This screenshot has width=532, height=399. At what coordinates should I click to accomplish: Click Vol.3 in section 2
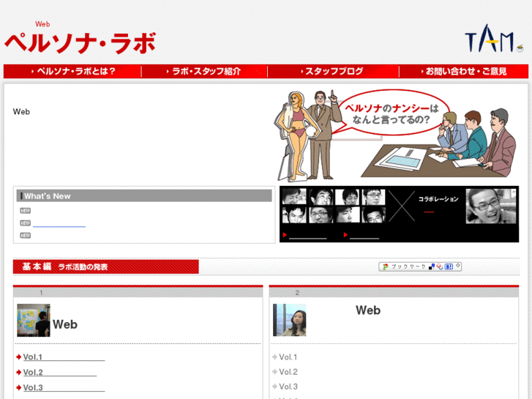pyautogui.click(x=288, y=387)
